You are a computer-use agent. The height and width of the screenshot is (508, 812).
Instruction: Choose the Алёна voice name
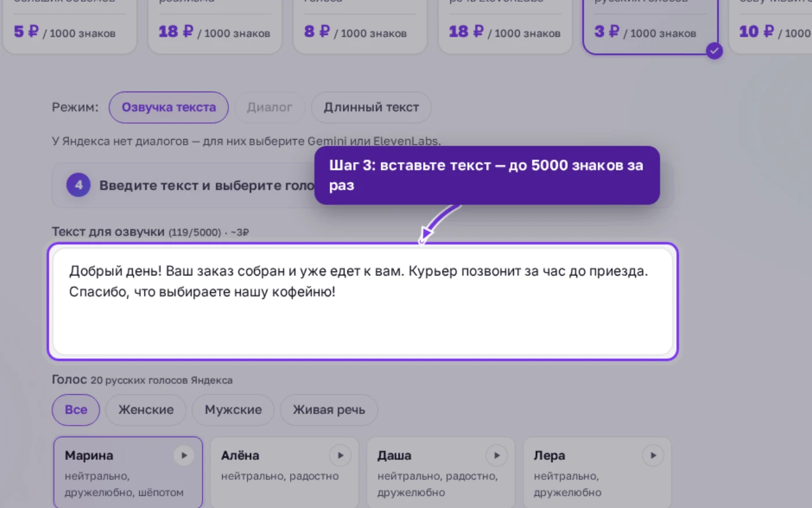click(240, 456)
